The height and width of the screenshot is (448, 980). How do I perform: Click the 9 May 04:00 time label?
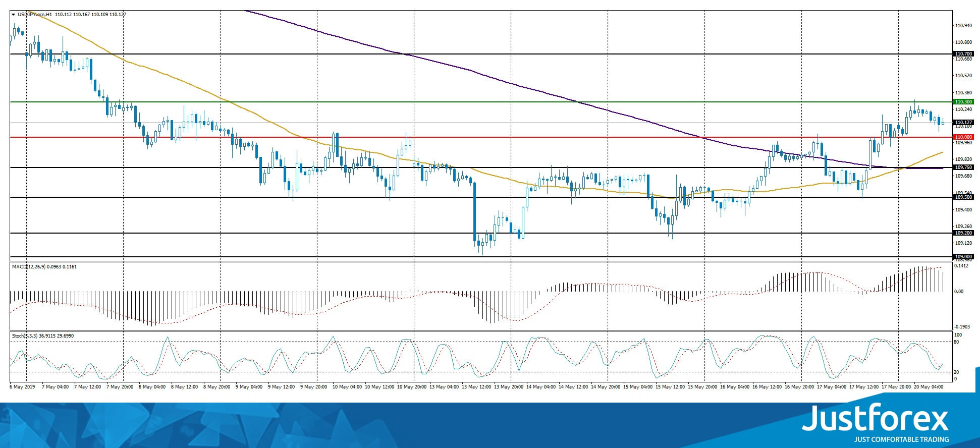(x=249, y=387)
